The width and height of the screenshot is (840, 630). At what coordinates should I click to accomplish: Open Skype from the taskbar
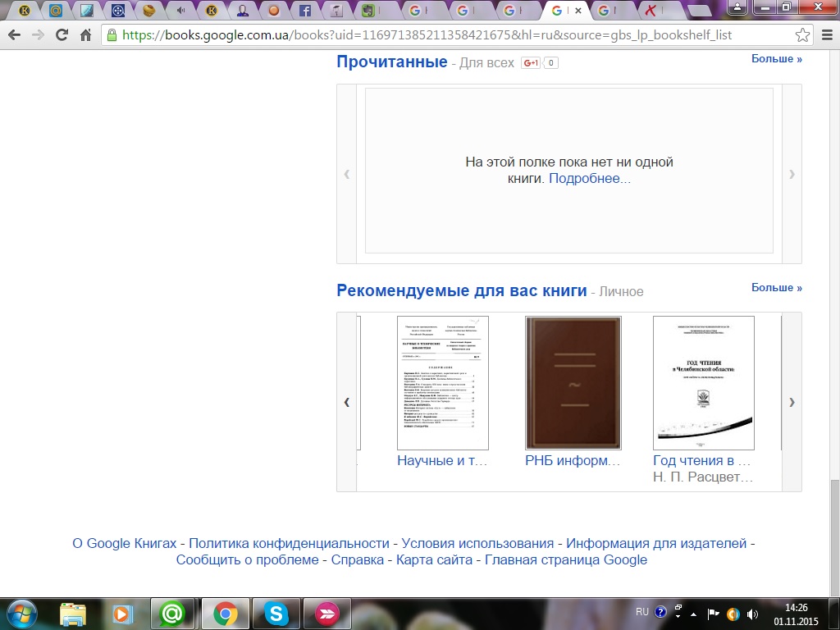tap(276, 614)
